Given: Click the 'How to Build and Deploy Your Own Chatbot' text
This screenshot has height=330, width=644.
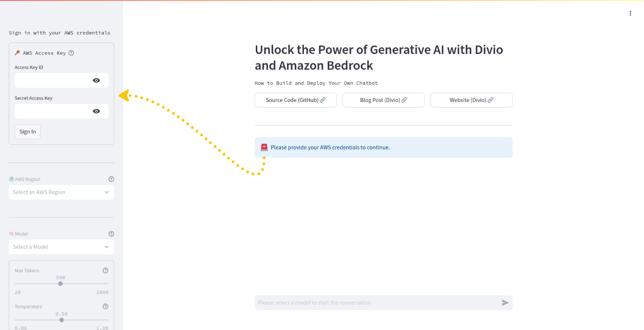Looking at the screenshot, I should point(316,83).
